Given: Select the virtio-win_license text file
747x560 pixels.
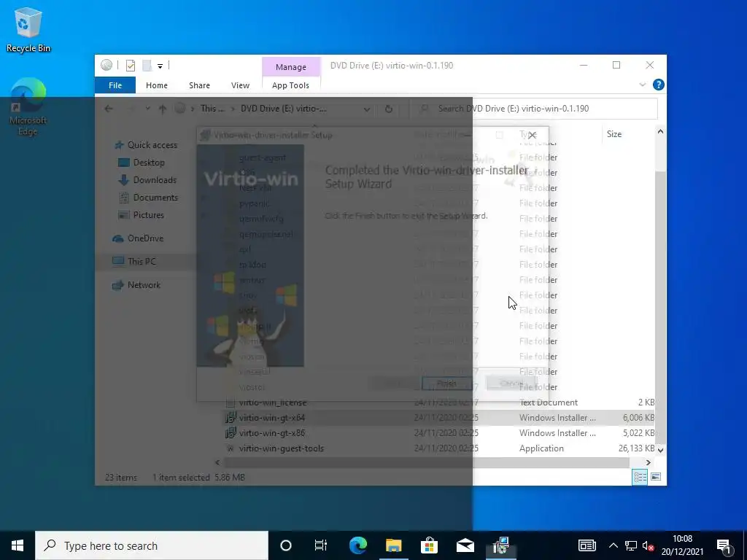Looking at the screenshot, I should pos(273,402).
